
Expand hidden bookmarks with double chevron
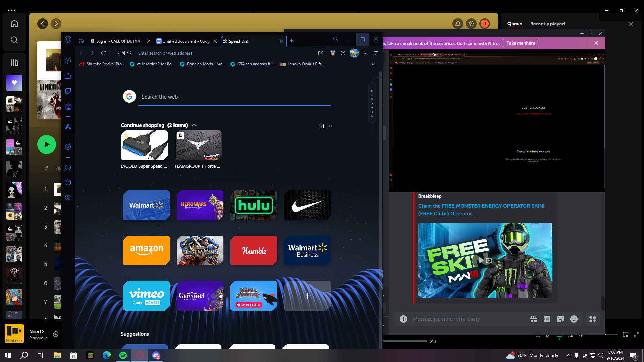373,64
